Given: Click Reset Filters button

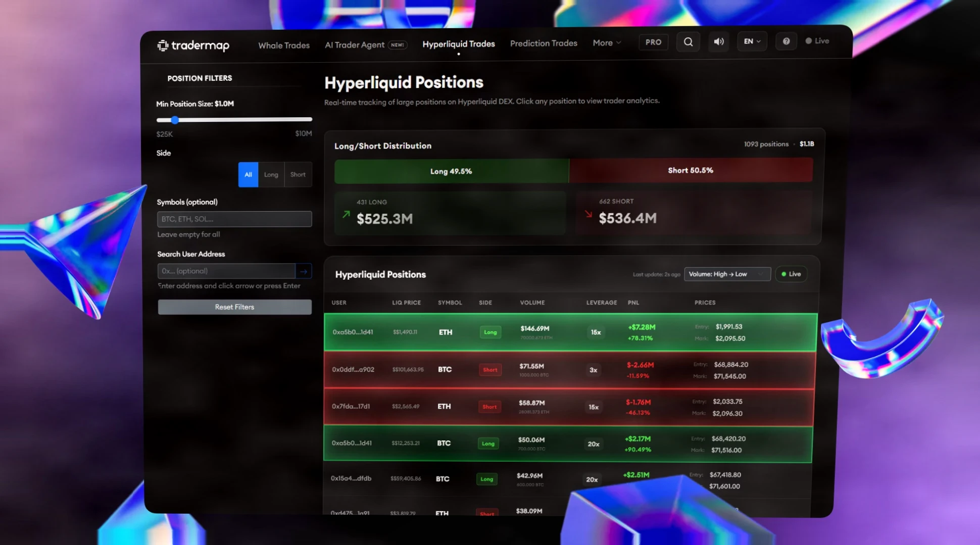Looking at the screenshot, I should pyautogui.click(x=234, y=307).
